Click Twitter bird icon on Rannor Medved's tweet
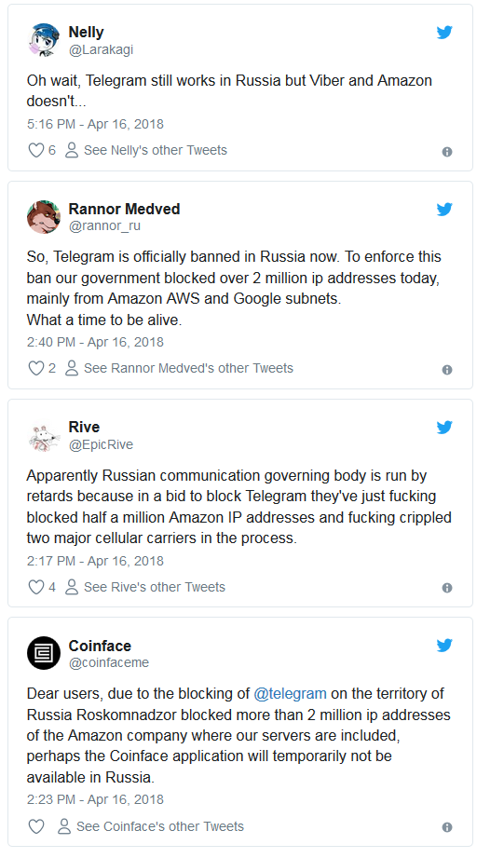 [x=444, y=209]
